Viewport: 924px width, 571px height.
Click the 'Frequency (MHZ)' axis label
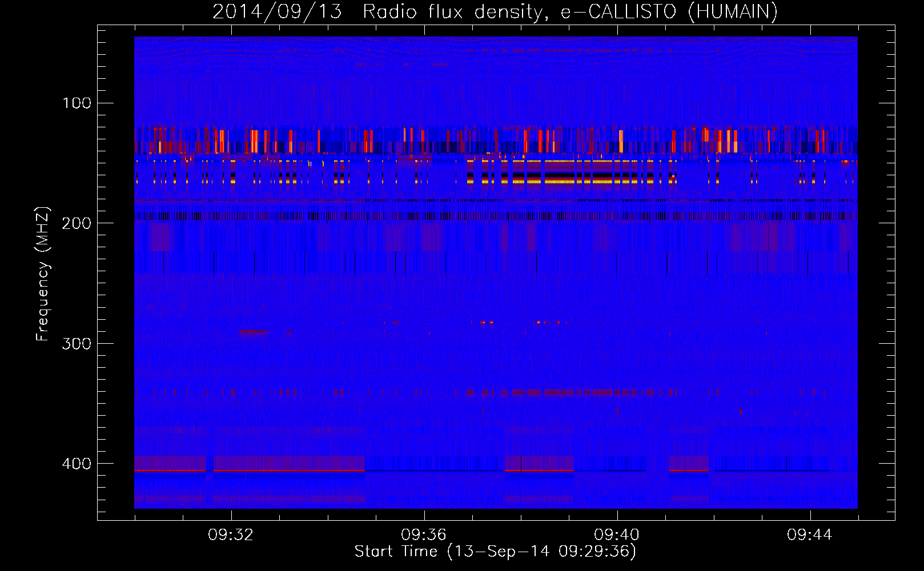43,274
